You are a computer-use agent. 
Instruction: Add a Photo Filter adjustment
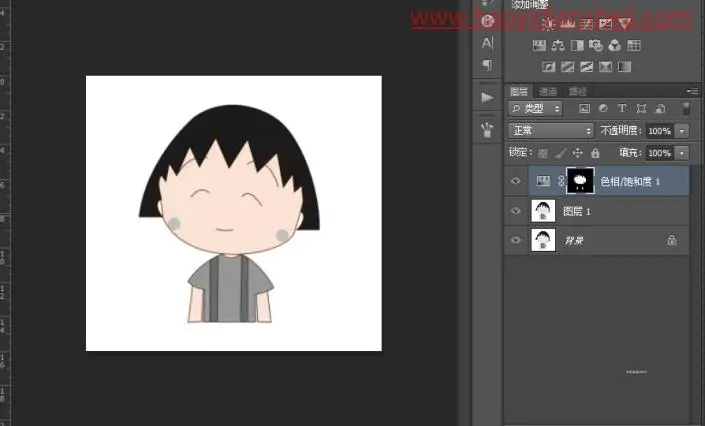click(596, 45)
